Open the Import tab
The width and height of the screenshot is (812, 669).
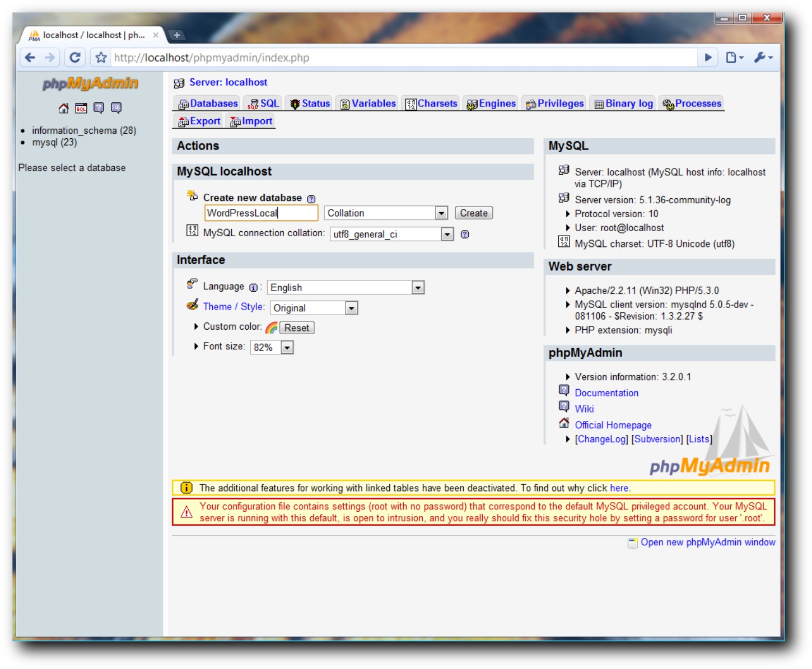[251, 121]
